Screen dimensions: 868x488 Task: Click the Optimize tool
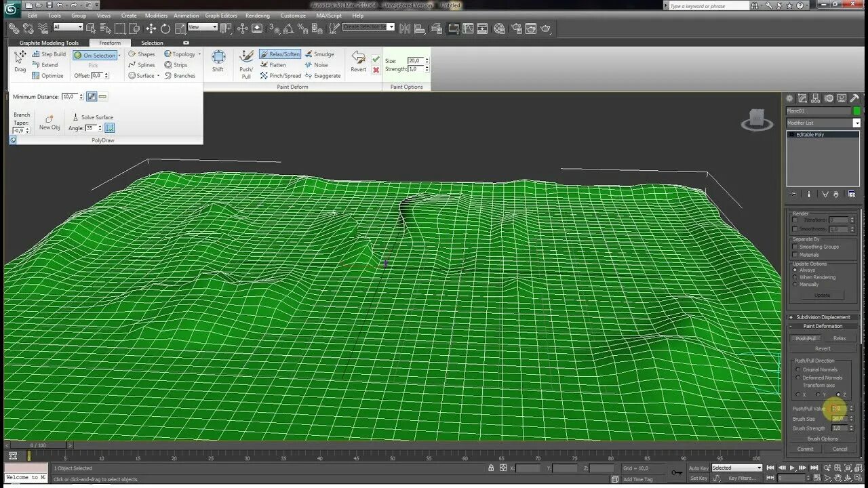pos(47,76)
